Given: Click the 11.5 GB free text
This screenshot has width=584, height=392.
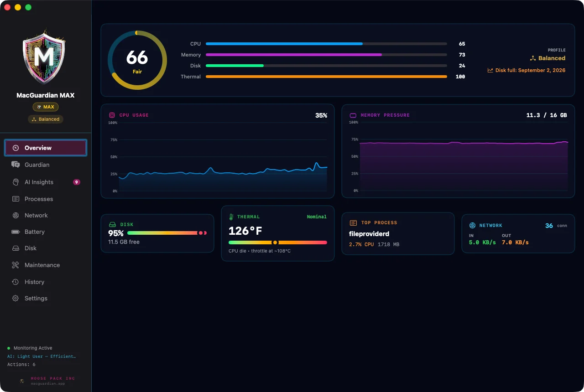Looking at the screenshot, I should [124, 242].
